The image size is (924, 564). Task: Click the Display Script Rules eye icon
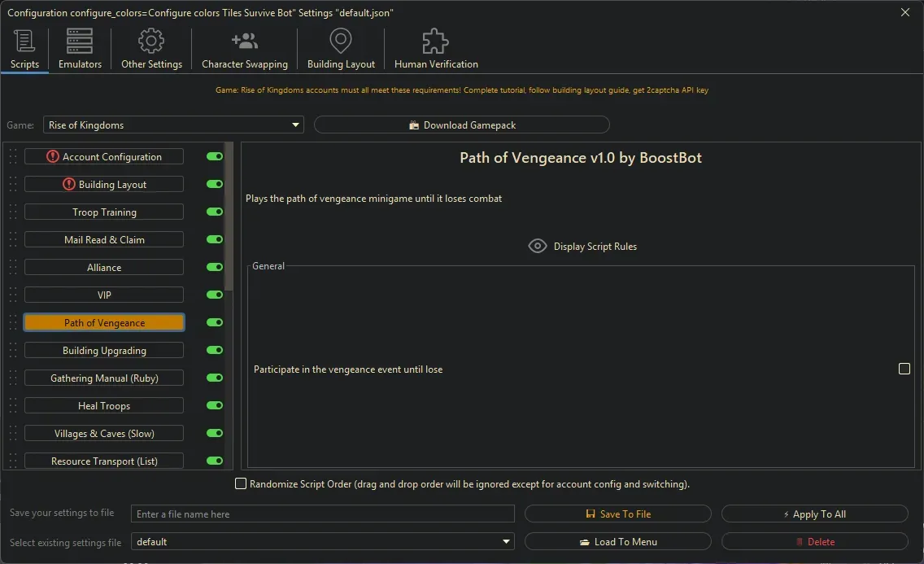coord(537,245)
